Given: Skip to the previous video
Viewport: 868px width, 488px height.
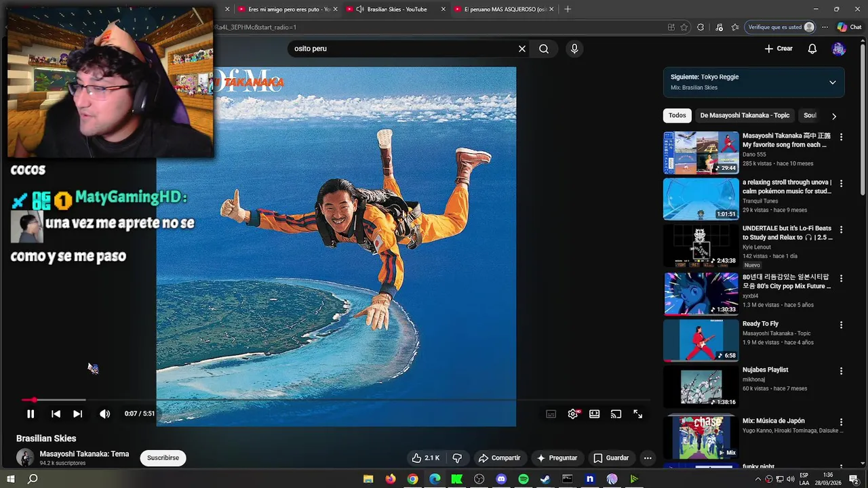Looking at the screenshot, I should [56, 414].
